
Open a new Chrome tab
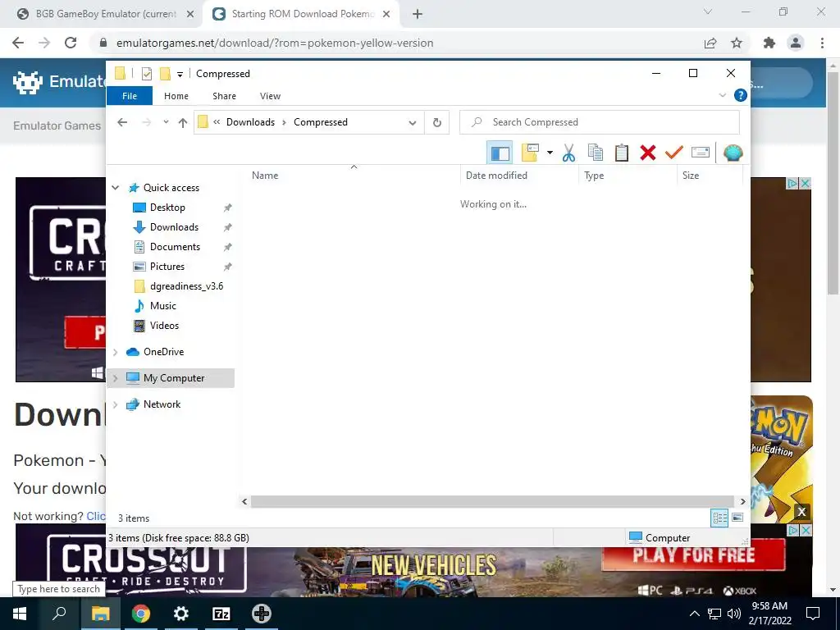point(418,15)
